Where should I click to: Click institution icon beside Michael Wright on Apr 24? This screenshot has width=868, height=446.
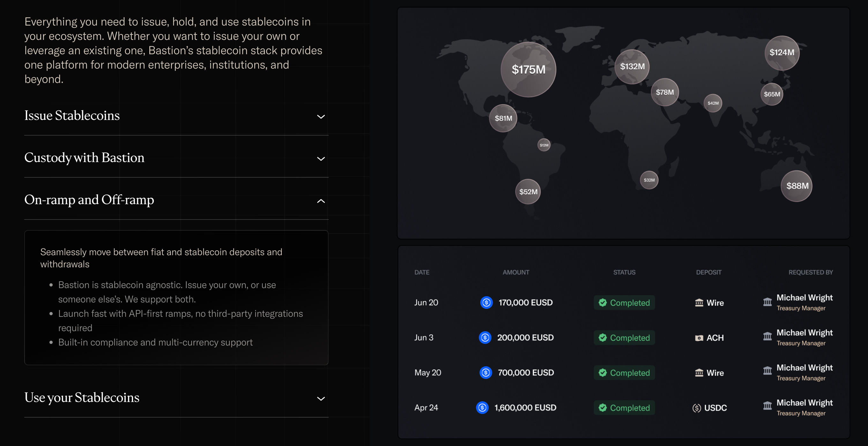click(767, 405)
